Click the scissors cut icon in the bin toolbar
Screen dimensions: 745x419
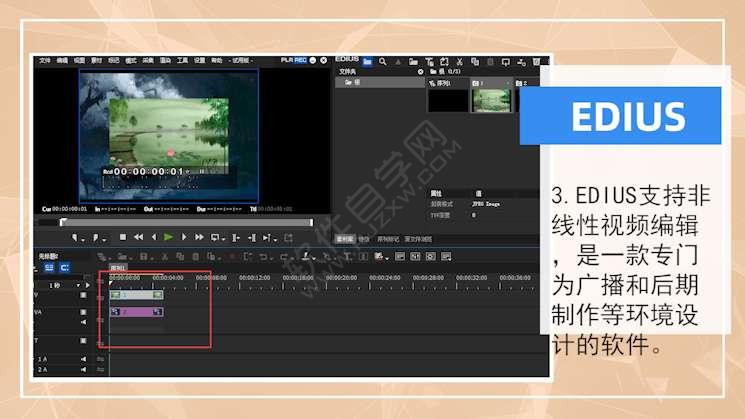pyautogui.click(x=459, y=62)
